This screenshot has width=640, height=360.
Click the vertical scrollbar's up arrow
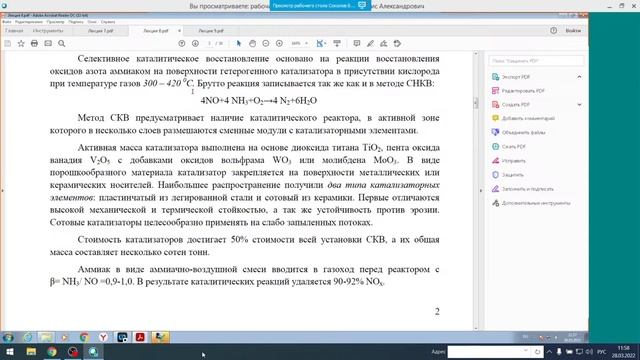(x=476, y=54)
